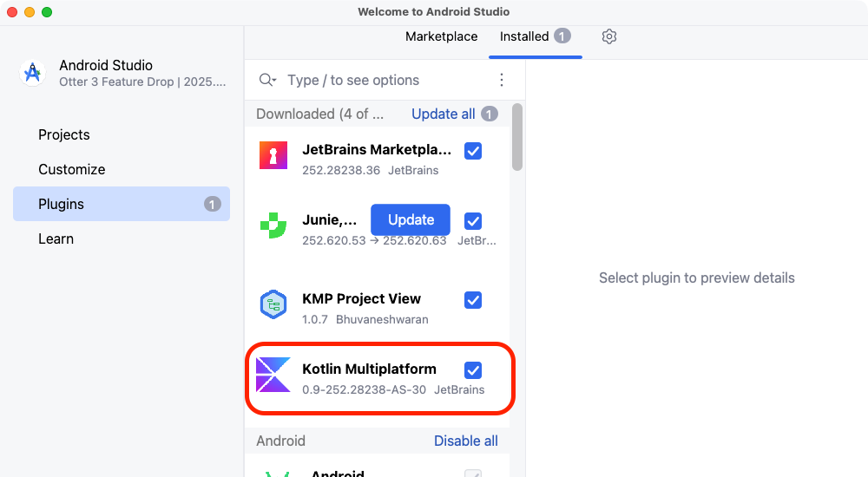
Task: Click the Junie plugin icon
Action: 273,225
